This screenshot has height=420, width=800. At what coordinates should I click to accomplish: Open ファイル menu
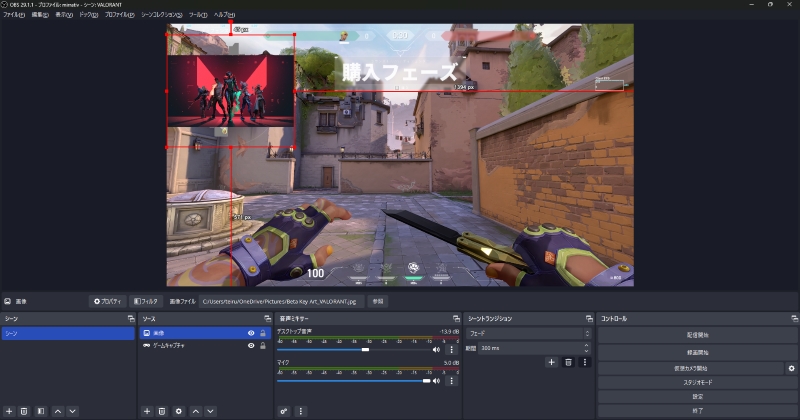14,15
